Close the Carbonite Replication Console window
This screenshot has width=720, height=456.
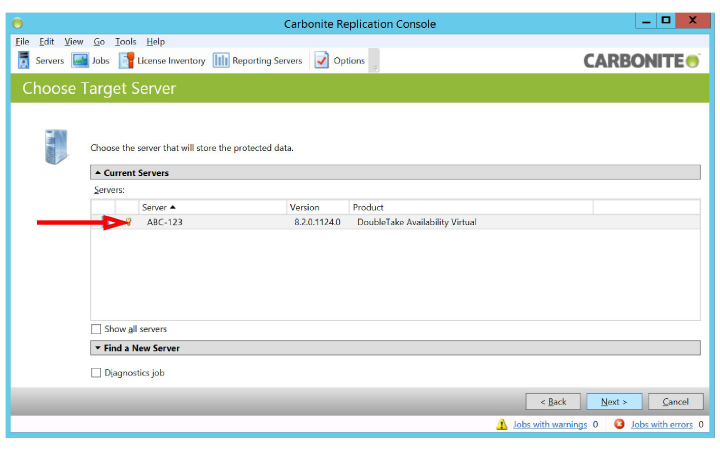693,21
